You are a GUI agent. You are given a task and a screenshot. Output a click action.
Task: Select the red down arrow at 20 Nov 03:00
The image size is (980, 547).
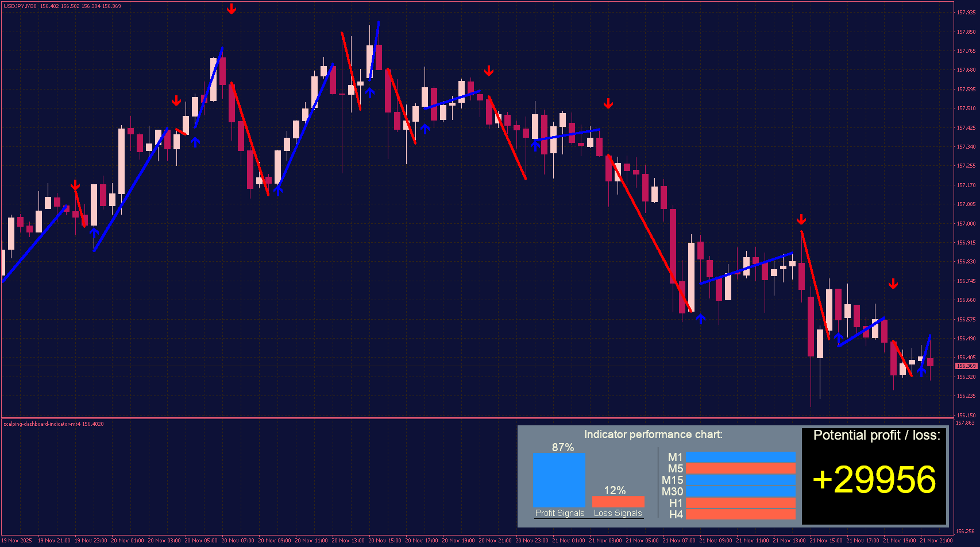click(x=176, y=101)
